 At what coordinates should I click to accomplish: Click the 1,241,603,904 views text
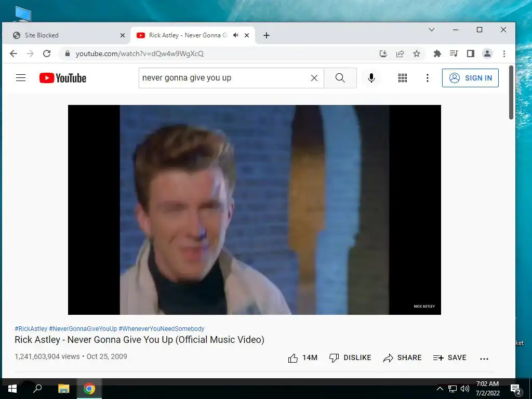(x=47, y=356)
